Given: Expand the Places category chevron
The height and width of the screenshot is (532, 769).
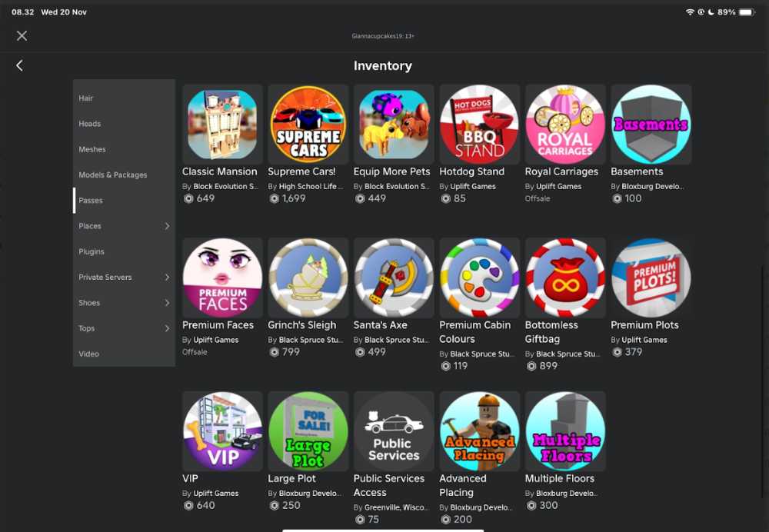Looking at the screenshot, I should tap(167, 226).
